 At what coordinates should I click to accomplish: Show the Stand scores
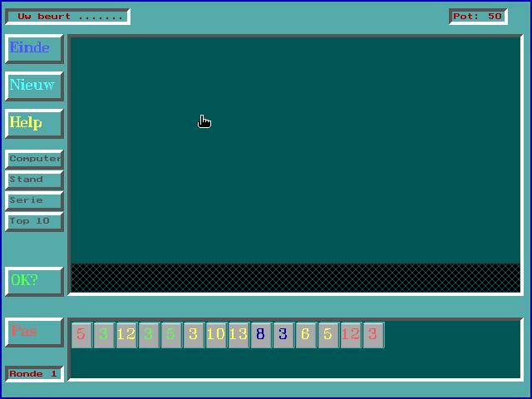[34, 180]
